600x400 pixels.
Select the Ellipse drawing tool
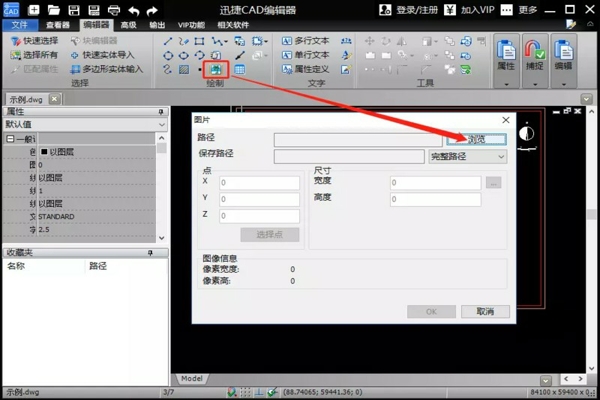tap(184, 56)
